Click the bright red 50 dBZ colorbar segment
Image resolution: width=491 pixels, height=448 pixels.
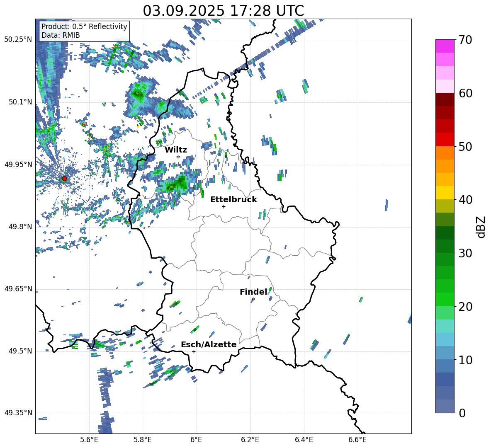click(445, 140)
